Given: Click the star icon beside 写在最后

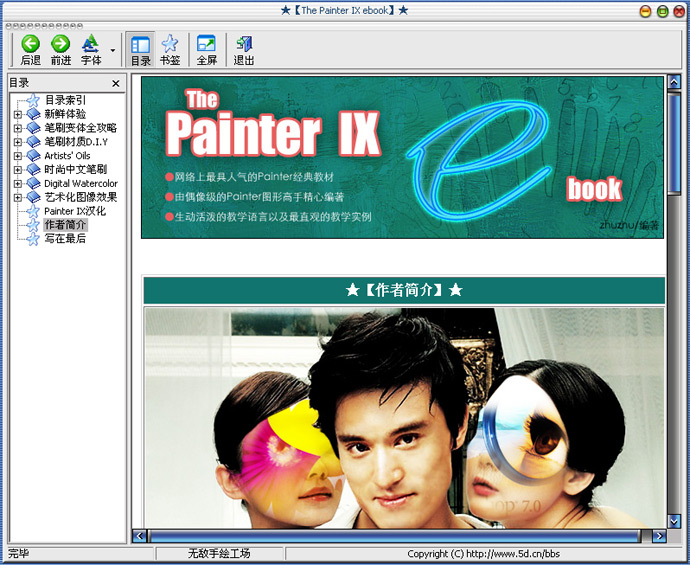Looking at the screenshot, I should pos(33,239).
